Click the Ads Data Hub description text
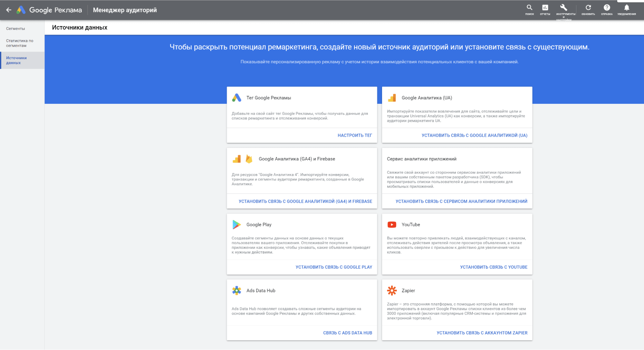This screenshot has height=350, width=644. point(296,311)
